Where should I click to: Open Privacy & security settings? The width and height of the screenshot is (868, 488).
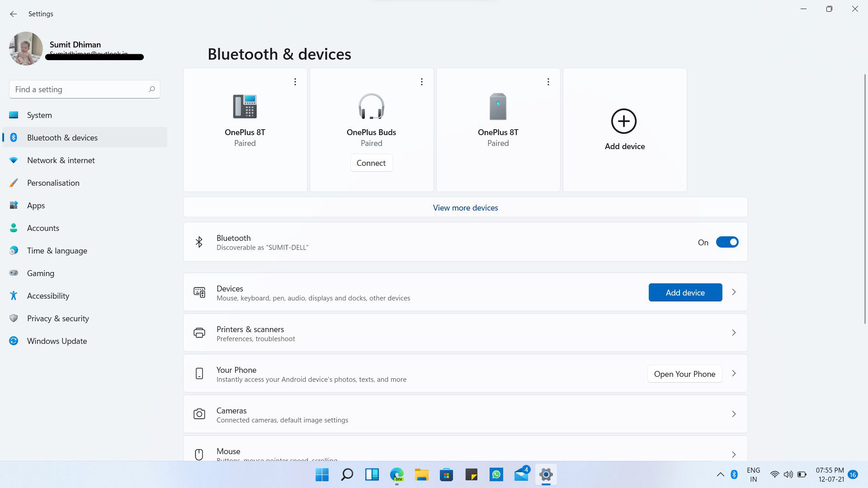[57, 318]
